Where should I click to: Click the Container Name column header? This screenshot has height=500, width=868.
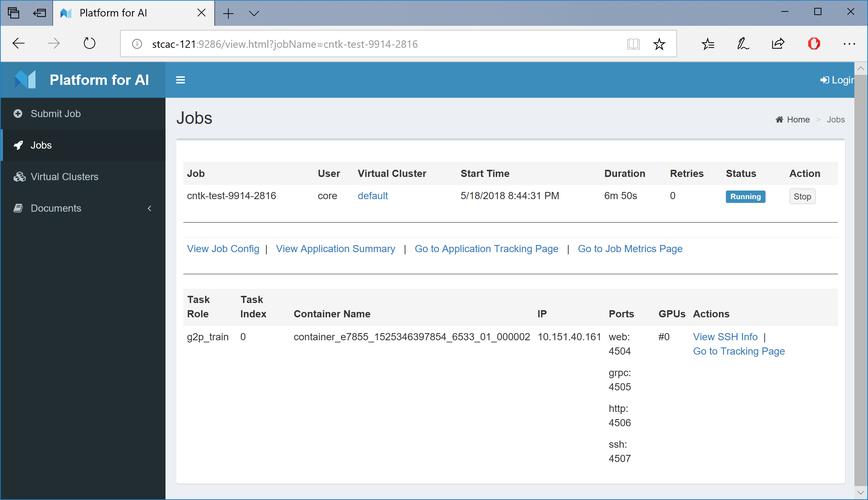(332, 314)
